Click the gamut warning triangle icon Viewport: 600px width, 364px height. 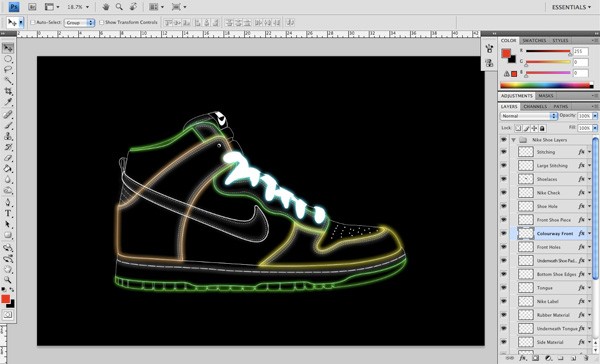pos(507,74)
